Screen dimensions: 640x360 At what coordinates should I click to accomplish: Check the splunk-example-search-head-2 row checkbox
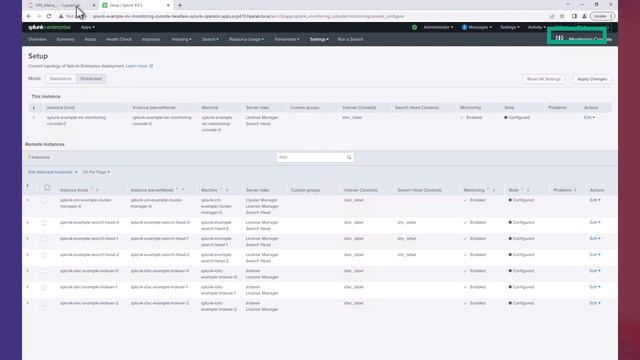[43, 255]
